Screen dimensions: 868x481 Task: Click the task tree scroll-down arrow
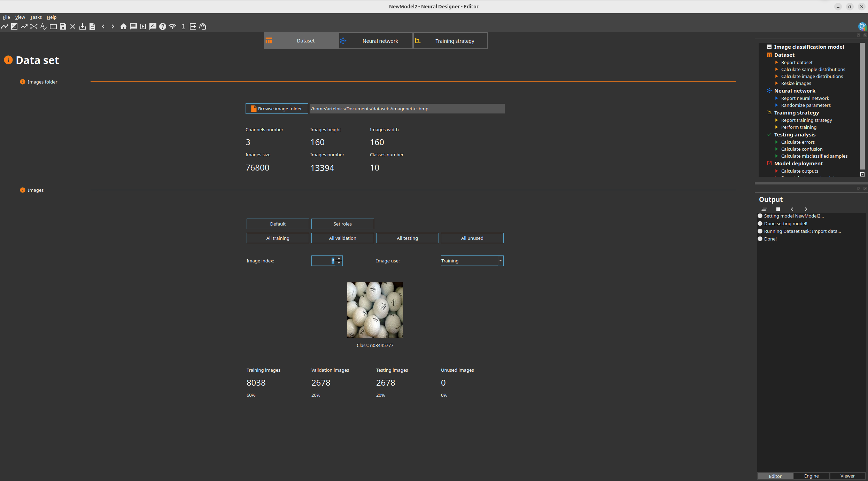point(862,174)
